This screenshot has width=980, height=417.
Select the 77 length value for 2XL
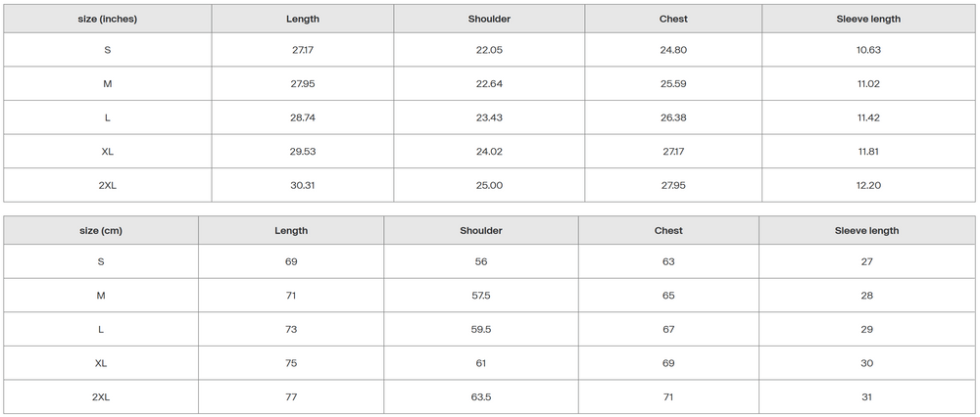pyautogui.click(x=291, y=397)
